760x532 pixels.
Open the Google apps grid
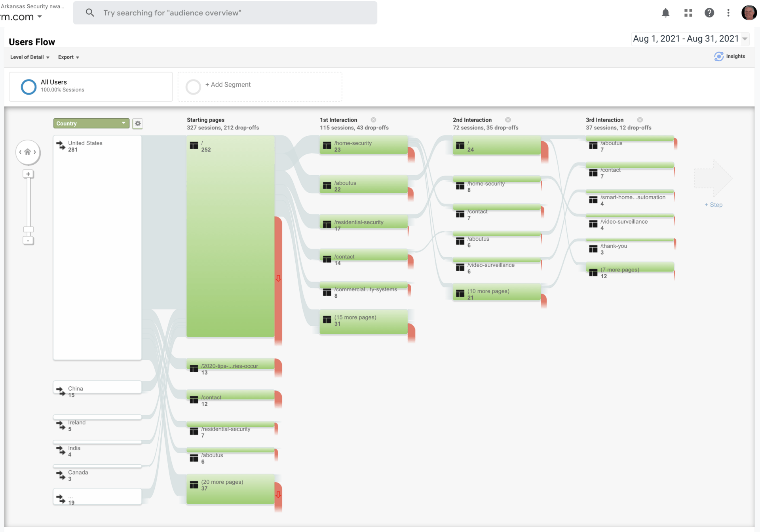688,13
